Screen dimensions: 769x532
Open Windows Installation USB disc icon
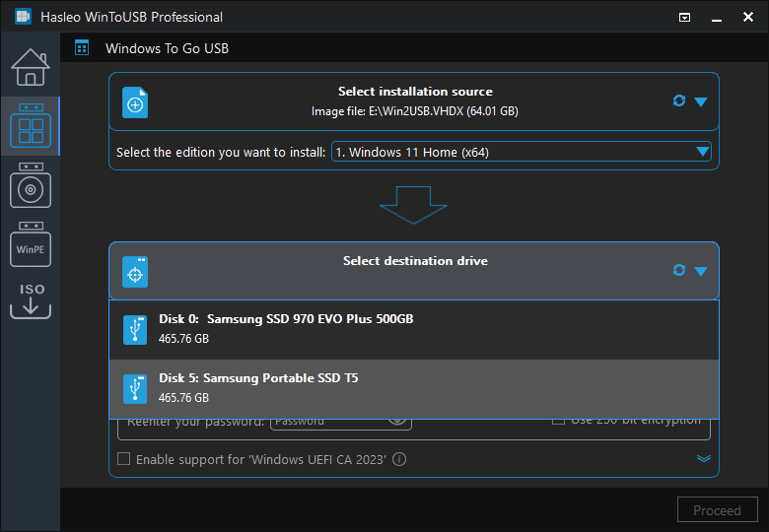[x=30, y=185]
